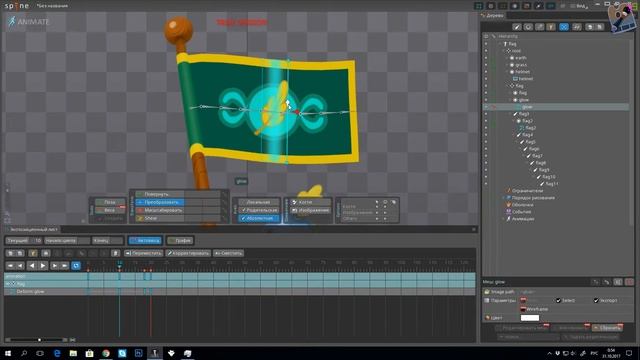
Task: Click the pencil edit icon in tree toolbar
Action: click(517, 27)
